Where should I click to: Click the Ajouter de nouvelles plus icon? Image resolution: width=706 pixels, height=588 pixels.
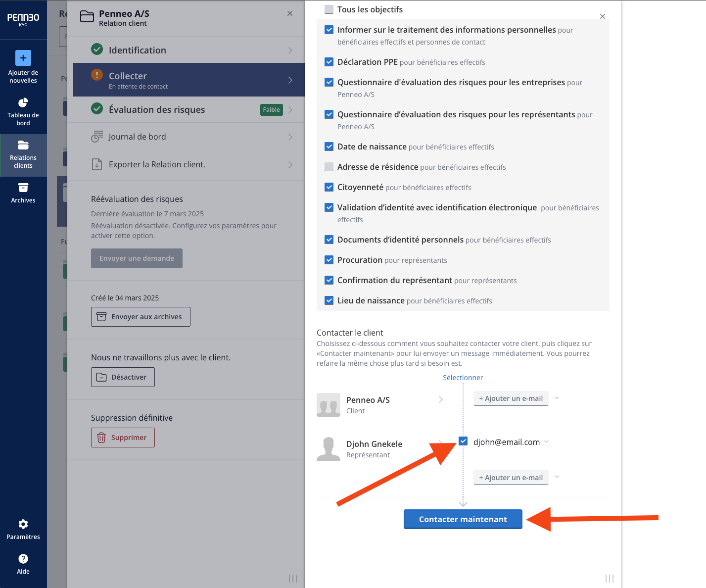[23, 58]
